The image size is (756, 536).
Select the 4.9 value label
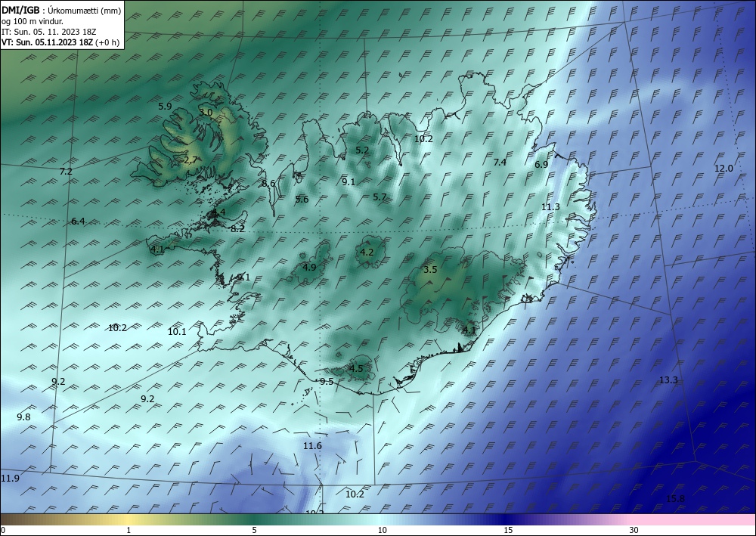pos(309,268)
